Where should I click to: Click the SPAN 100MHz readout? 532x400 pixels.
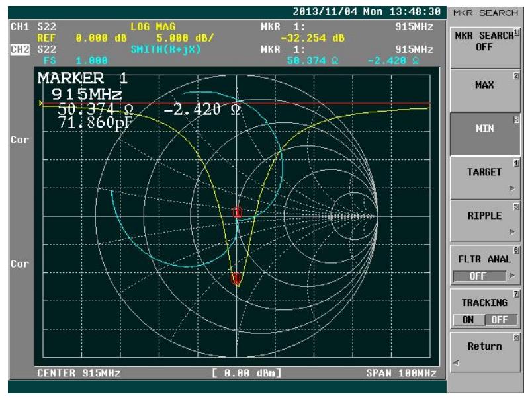pos(400,374)
